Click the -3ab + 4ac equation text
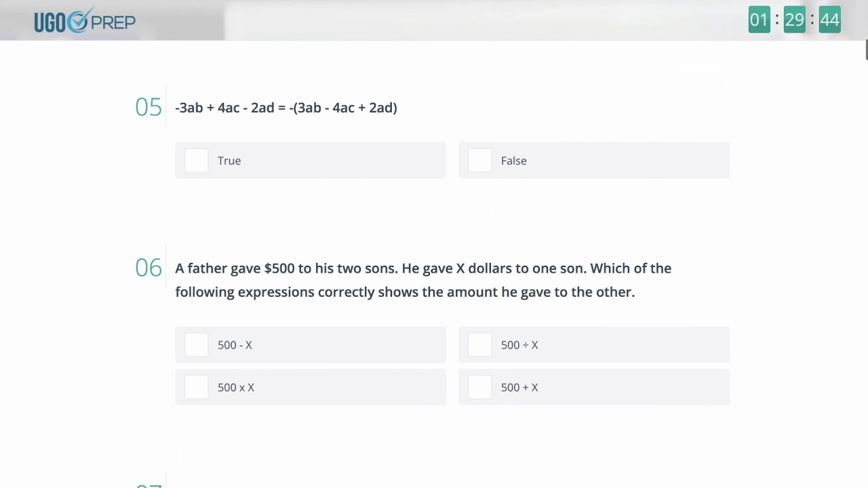This screenshot has height=488, width=868. 286,108
